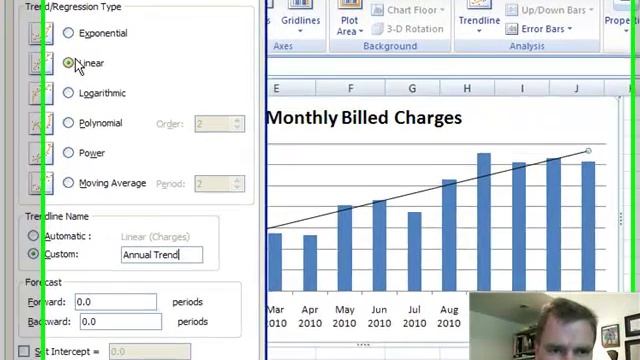This screenshot has height=360, width=640.
Task: Click the Apr 2010 axis label
Action: [310, 316]
